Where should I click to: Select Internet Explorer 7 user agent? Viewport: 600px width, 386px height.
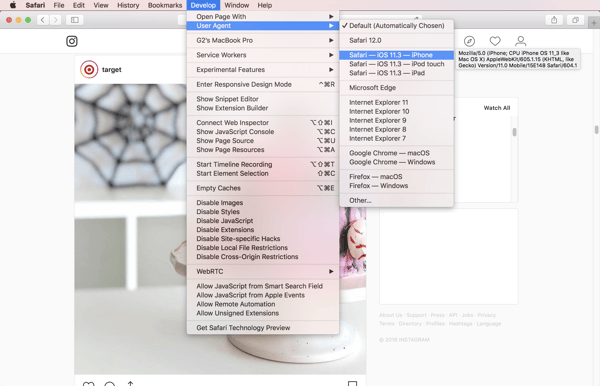click(x=396, y=138)
